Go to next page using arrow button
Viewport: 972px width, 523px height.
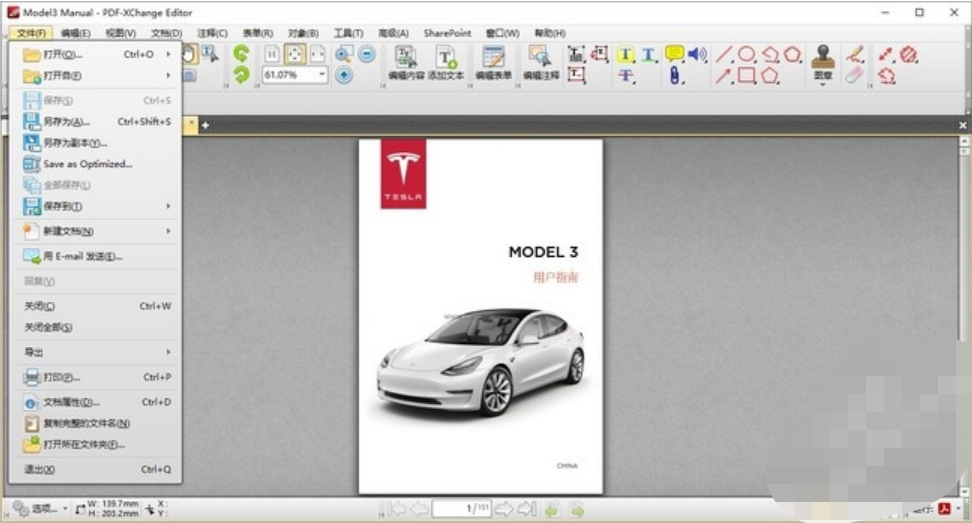point(504,509)
